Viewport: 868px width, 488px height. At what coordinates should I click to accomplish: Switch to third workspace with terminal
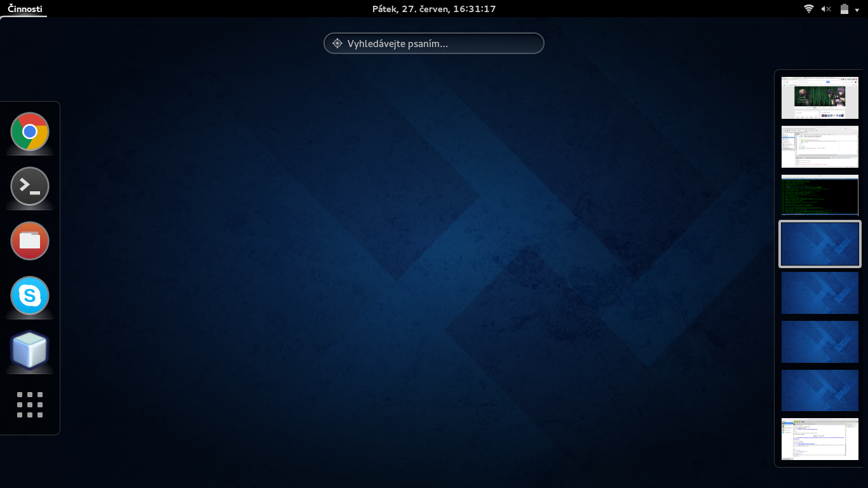tap(820, 196)
